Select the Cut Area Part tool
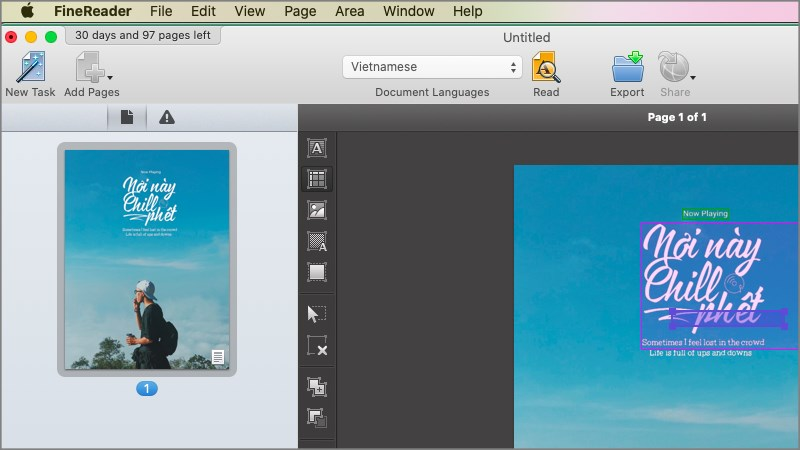Image resolution: width=800 pixels, height=450 pixels. click(x=317, y=419)
